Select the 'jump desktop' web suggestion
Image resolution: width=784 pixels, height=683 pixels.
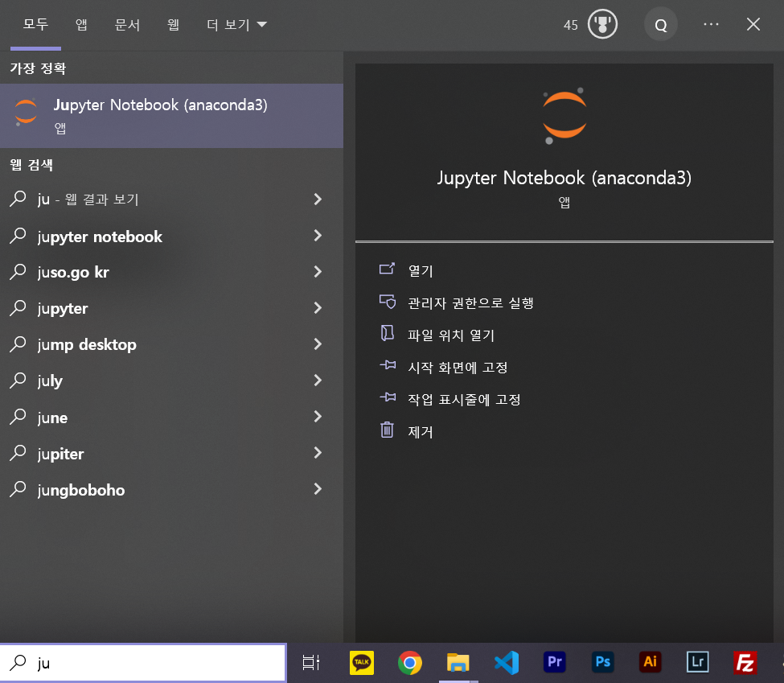[87, 345]
